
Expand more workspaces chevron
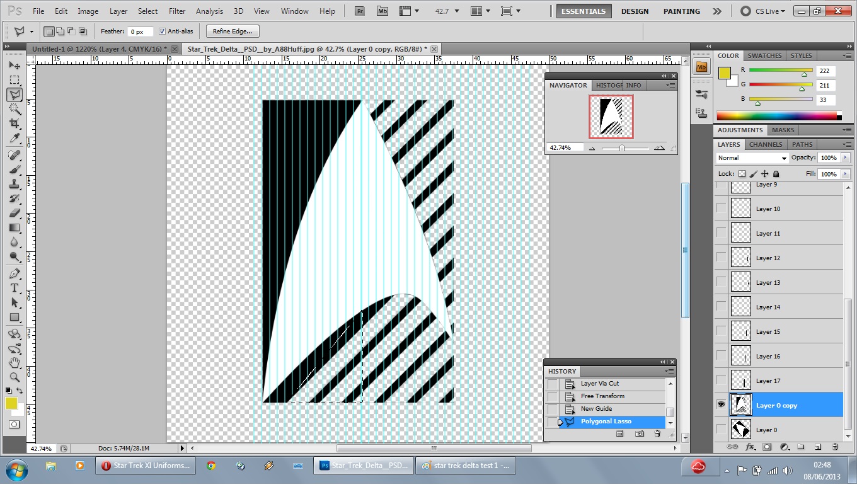(x=717, y=11)
